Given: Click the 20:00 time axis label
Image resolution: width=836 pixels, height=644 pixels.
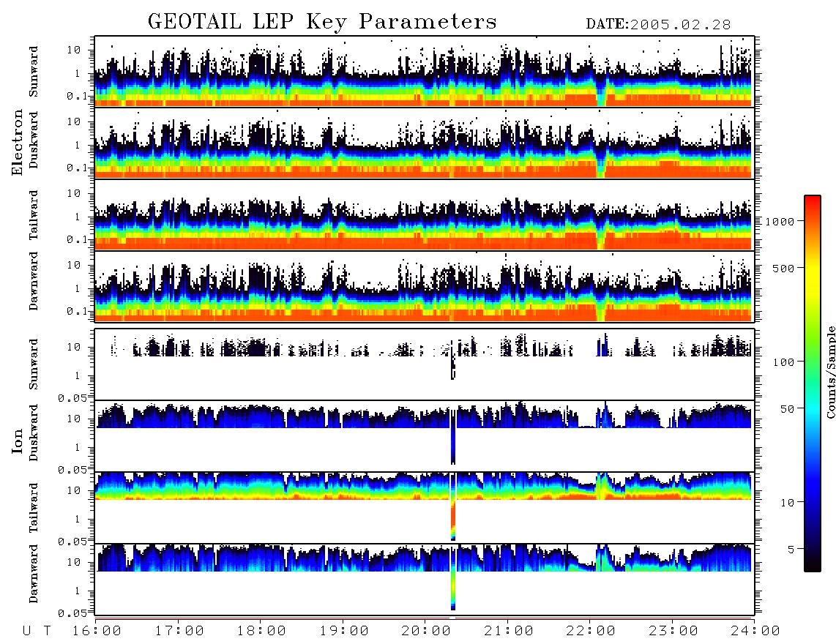Looking at the screenshot, I should 426,631.
